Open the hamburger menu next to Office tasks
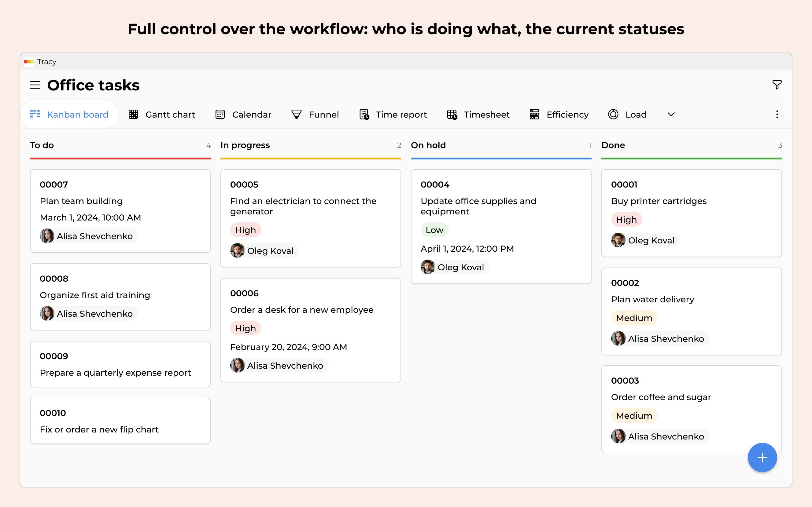The image size is (812, 507). pos(35,85)
